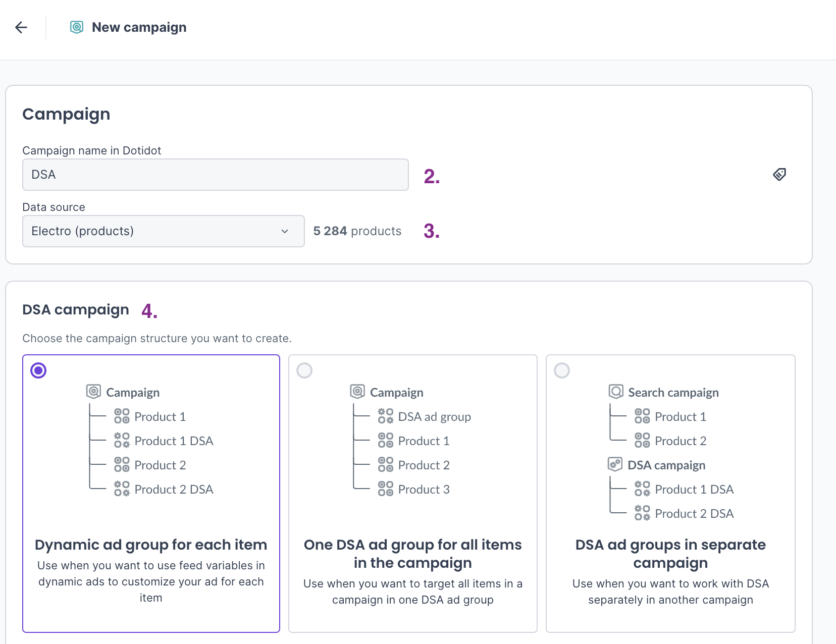Click the DSA ad group icon in middle card
Viewport: 836px width, 644px height.
pyautogui.click(x=385, y=416)
